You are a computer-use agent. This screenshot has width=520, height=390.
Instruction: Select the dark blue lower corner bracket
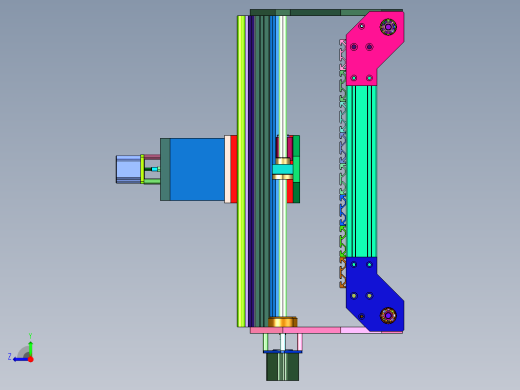370,293
